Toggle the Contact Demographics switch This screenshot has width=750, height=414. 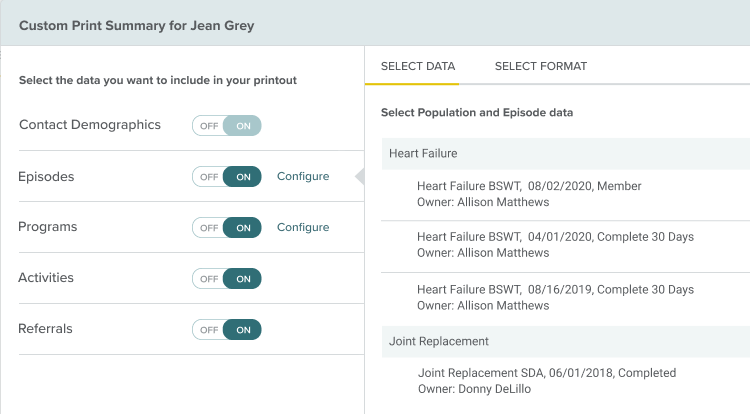click(x=227, y=126)
